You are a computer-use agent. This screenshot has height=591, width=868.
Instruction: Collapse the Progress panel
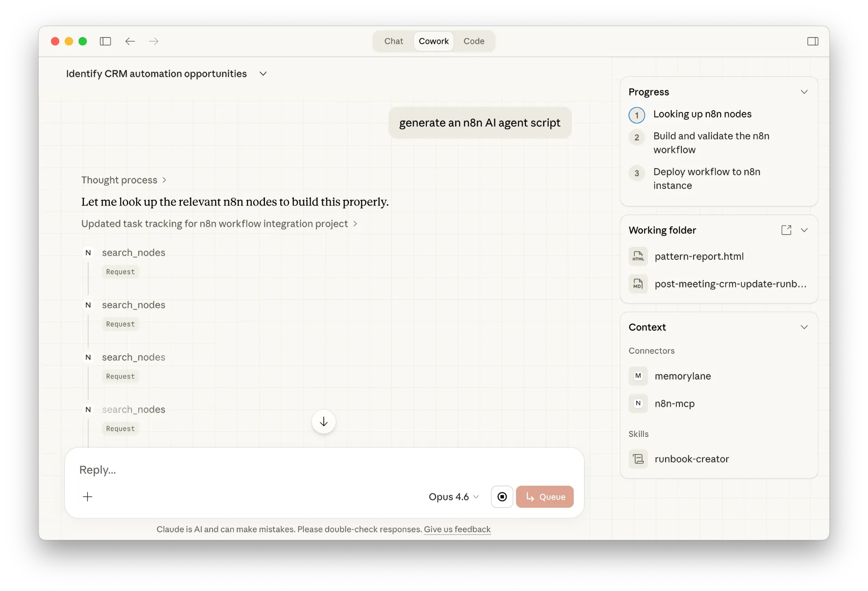pyautogui.click(x=804, y=92)
